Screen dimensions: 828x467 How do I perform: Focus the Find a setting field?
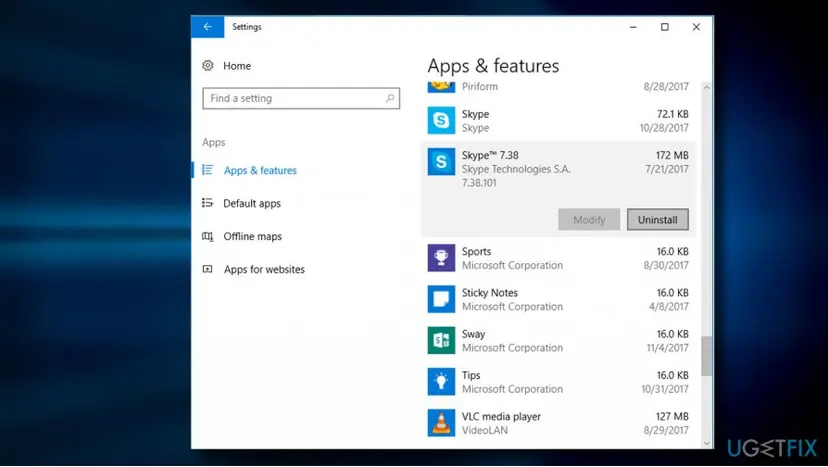(301, 98)
